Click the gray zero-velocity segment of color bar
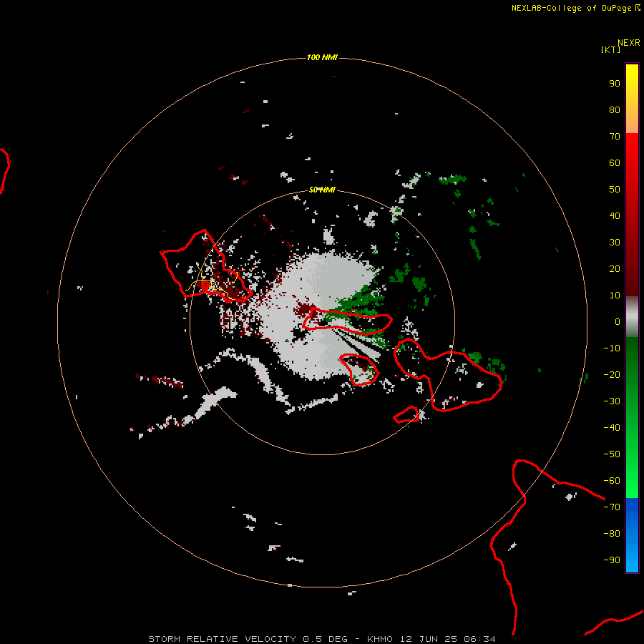 click(632, 317)
